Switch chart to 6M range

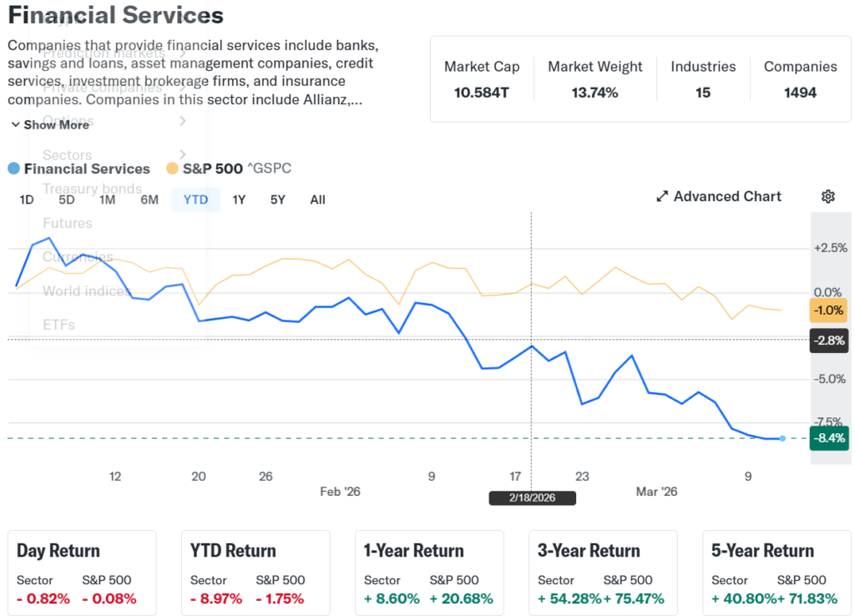(x=149, y=199)
